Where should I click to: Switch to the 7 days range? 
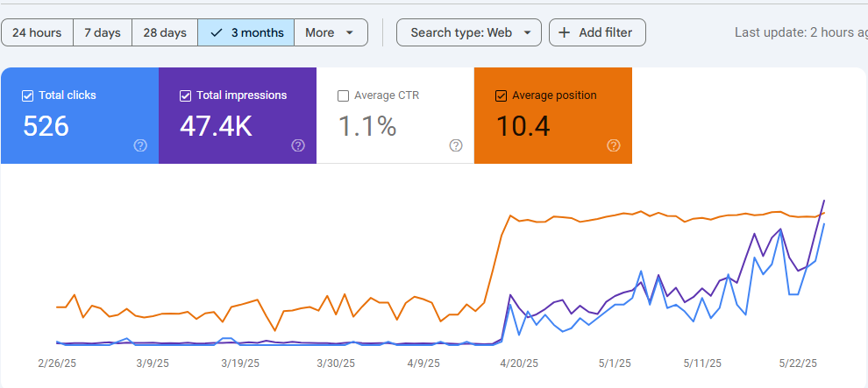point(103,32)
